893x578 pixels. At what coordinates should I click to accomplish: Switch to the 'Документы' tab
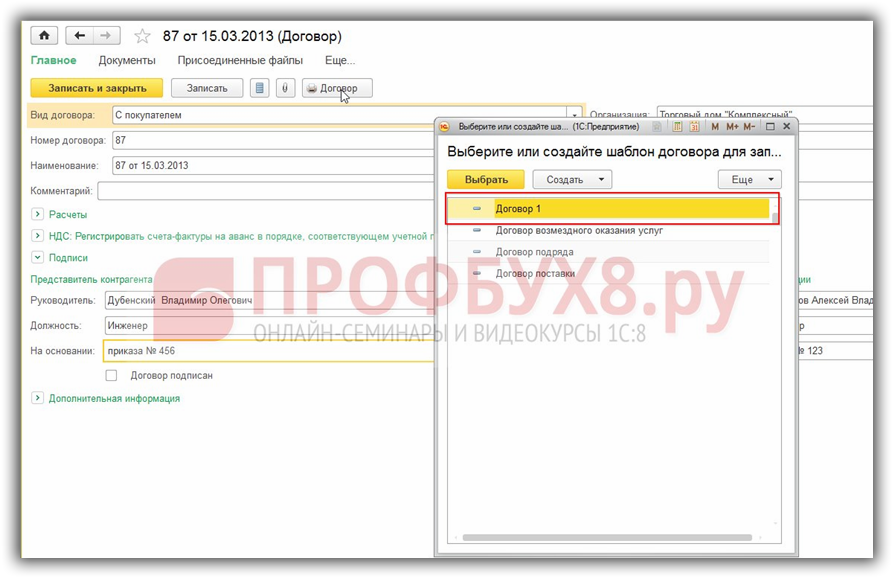click(126, 60)
